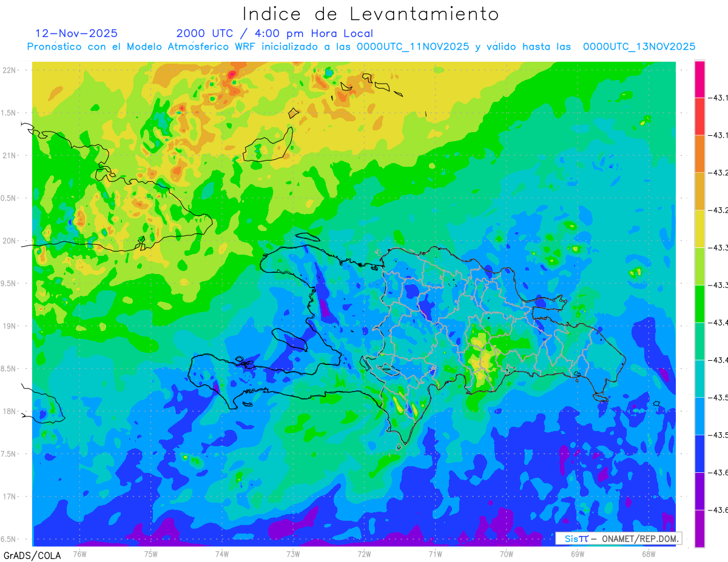The image size is (728, 562).
Task: Click the "18N" latitude label
Action: (x=8, y=411)
